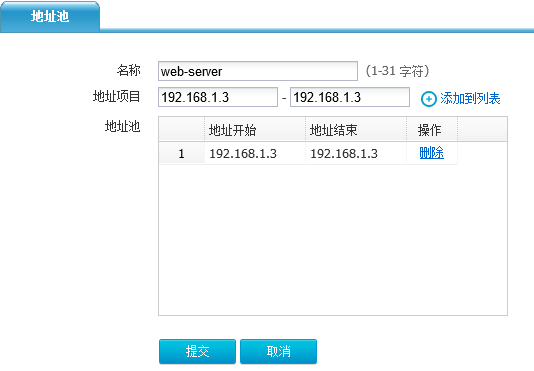Image resolution: width=534 pixels, height=371 pixels.
Task: Click the 地址结束 column header
Action: (356, 129)
